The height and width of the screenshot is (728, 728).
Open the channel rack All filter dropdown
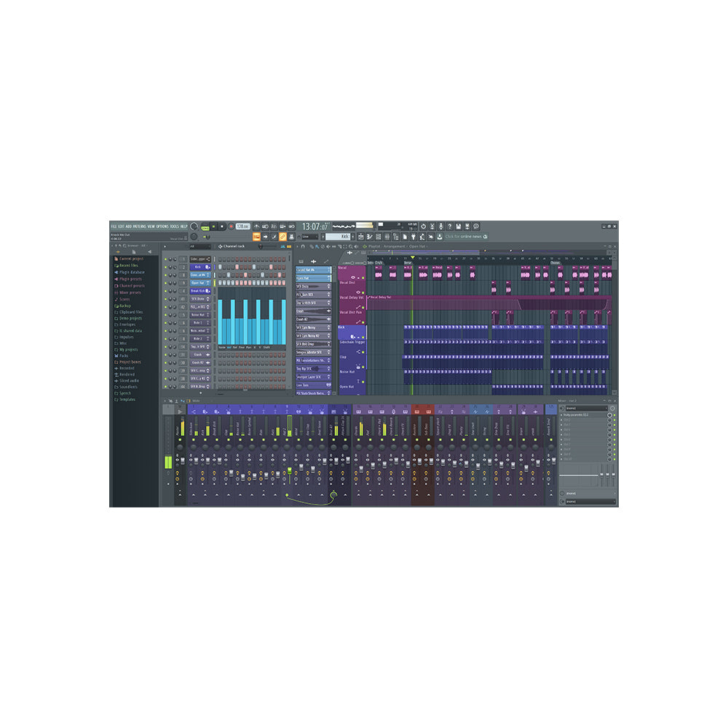pyautogui.click(x=199, y=246)
